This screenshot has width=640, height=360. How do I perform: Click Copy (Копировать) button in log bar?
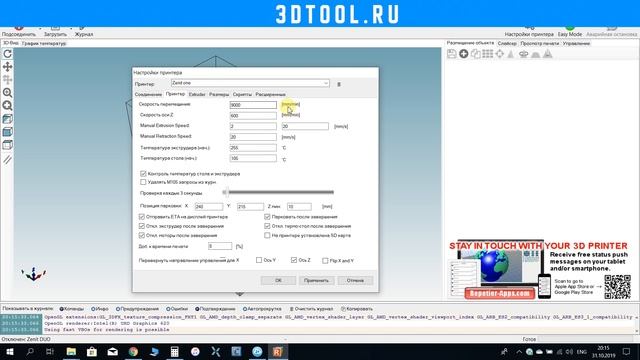[x=357, y=309]
